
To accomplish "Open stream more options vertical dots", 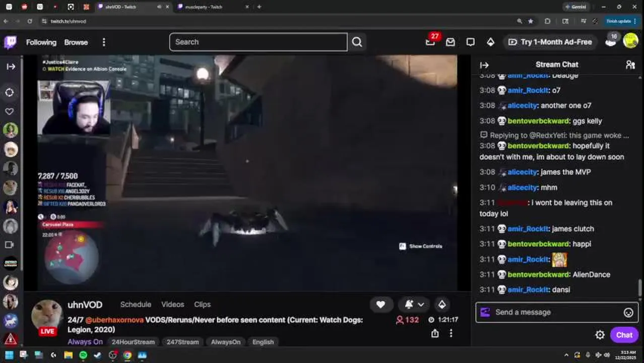I will (x=451, y=333).
